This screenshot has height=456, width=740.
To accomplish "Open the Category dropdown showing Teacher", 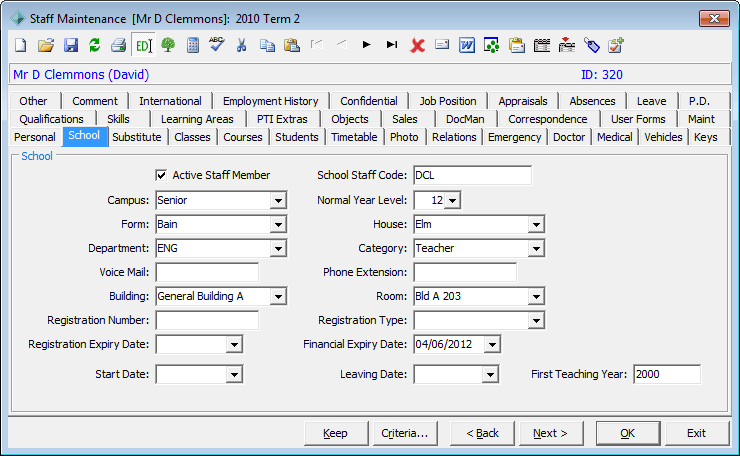I will (x=536, y=249).
